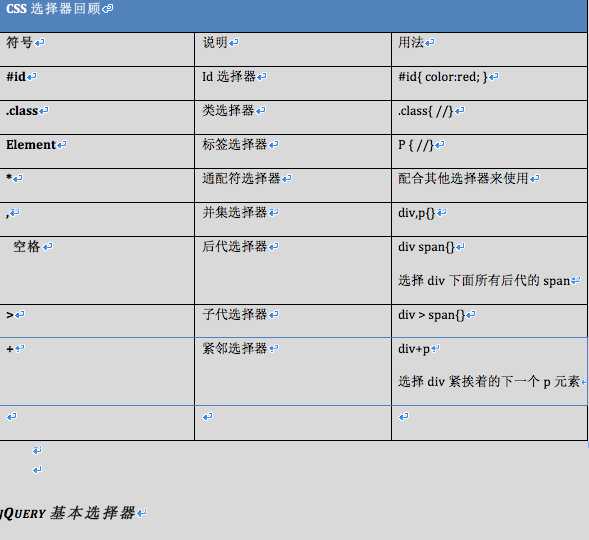This screenshot has height=540, width=589.
Task: Click the '.class{ //}' usage text
Action: (426, 111)
